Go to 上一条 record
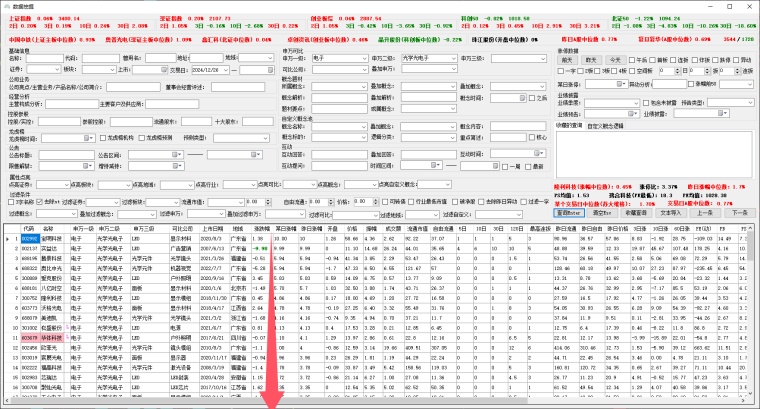Screen dimensions: 760x409 705,213
